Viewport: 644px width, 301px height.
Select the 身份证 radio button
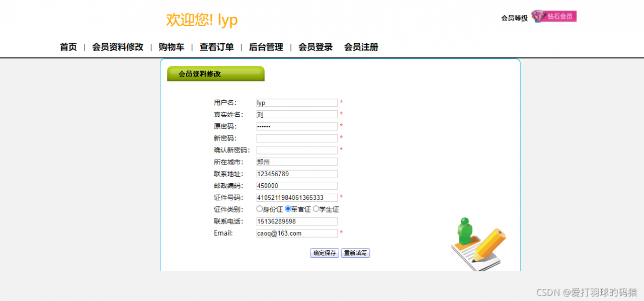coord(260,209)
